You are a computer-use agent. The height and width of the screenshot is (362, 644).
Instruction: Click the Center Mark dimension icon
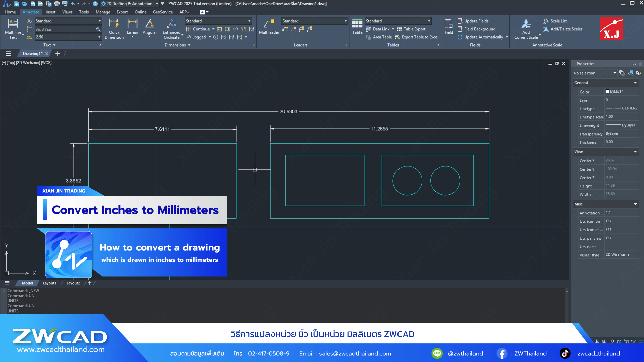click(x=216, y=37)
